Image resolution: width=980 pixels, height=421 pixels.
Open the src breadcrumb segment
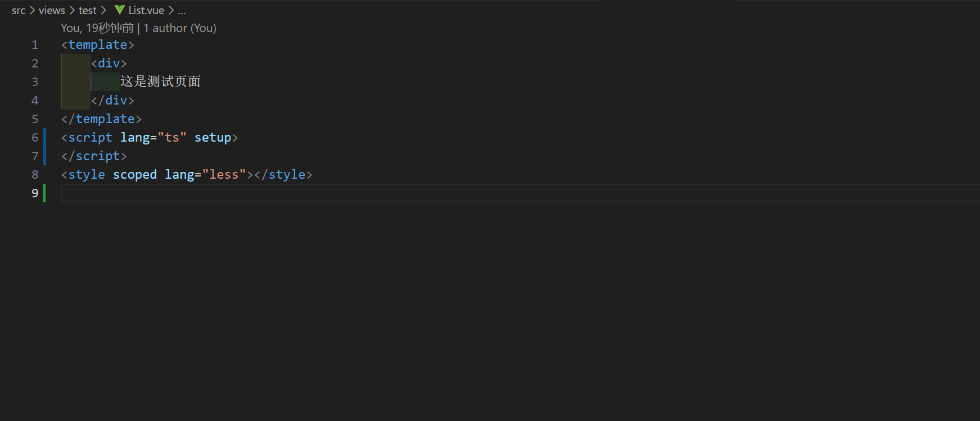(x=19, y=10)
